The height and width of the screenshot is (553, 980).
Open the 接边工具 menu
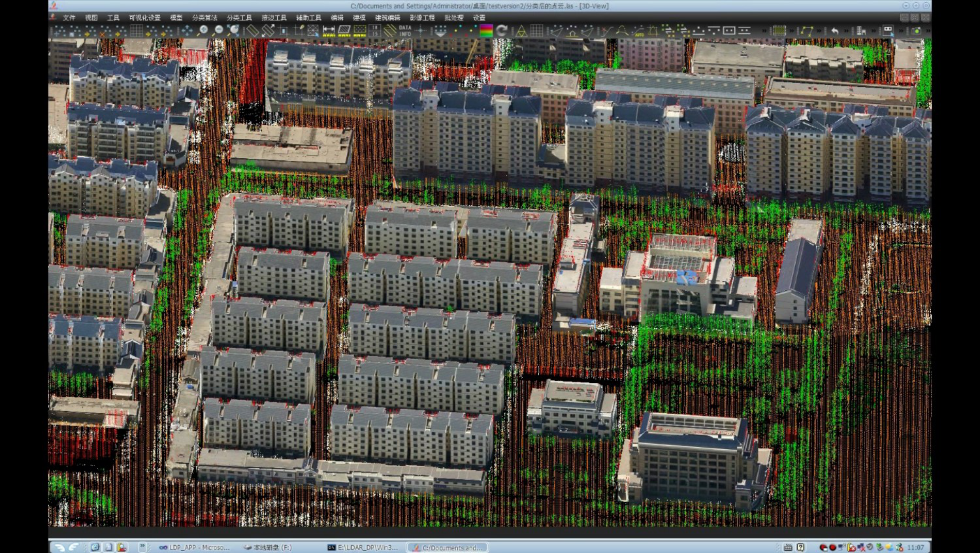pos(274,18)
